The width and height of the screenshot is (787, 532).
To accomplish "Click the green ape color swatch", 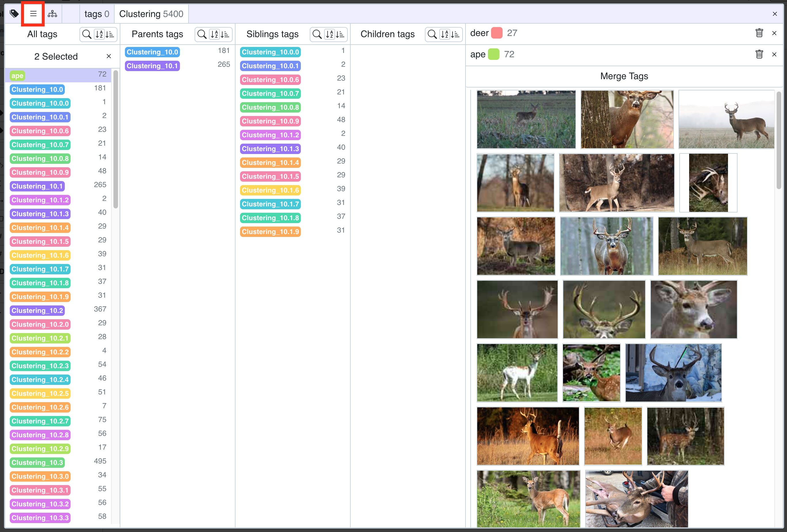I will [493, 54].
